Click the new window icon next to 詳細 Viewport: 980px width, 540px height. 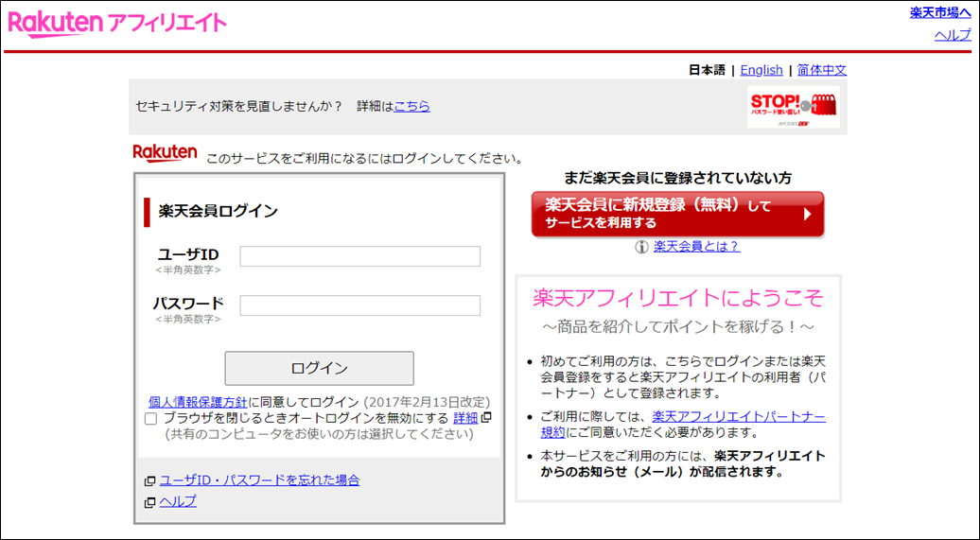tap(485, 417)
